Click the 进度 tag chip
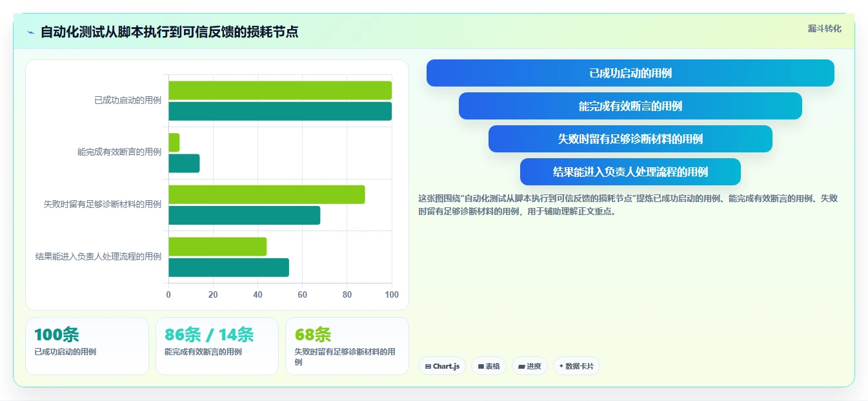Image resolution: width=868 pixels, height=401 pixels. tap(529, 366)
